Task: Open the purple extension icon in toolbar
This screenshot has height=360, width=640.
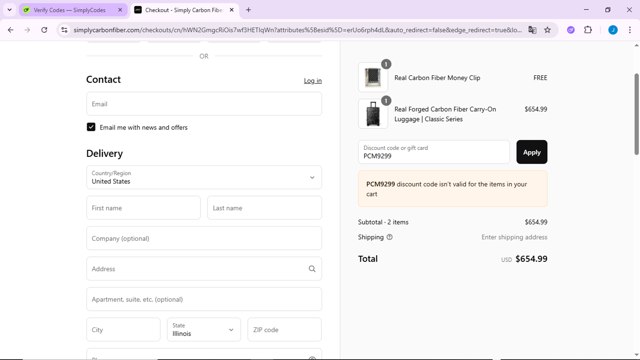Action: point(571,30)
